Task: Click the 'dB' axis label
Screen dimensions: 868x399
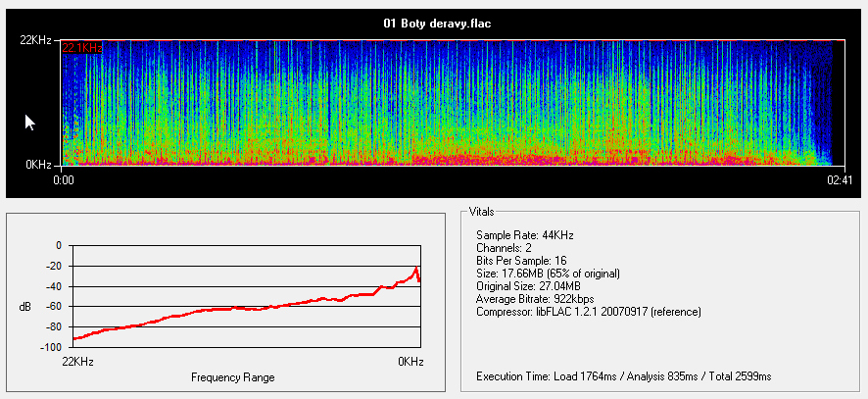Action: (x=24, y=307)
